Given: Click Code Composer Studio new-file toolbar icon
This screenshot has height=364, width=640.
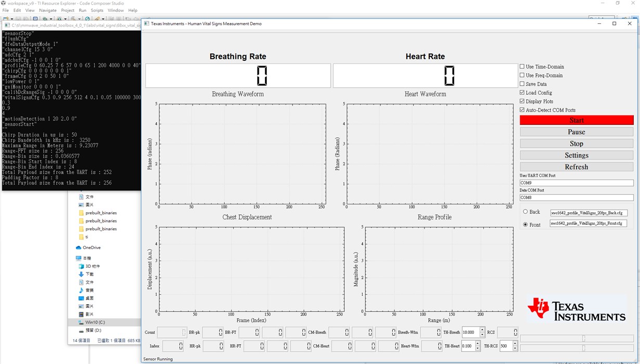Looking at the screenshot, I should 6,19.
